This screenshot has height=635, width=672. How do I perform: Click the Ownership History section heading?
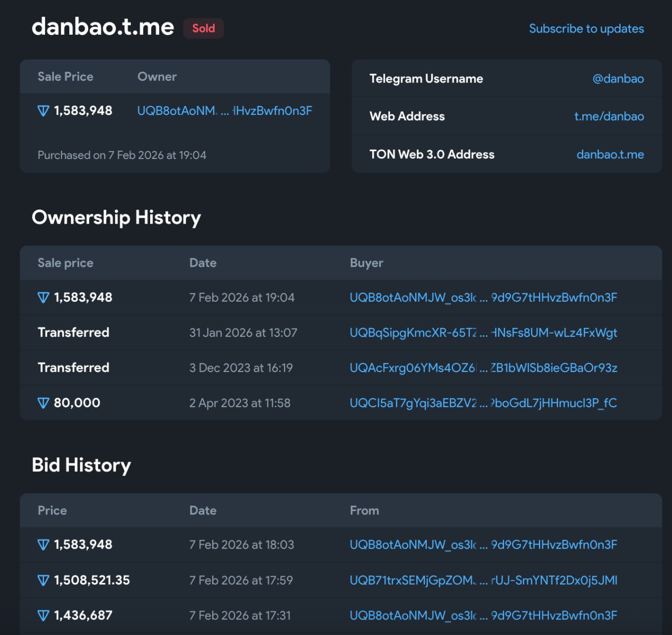pyautogui.click(x=117, y=217)
